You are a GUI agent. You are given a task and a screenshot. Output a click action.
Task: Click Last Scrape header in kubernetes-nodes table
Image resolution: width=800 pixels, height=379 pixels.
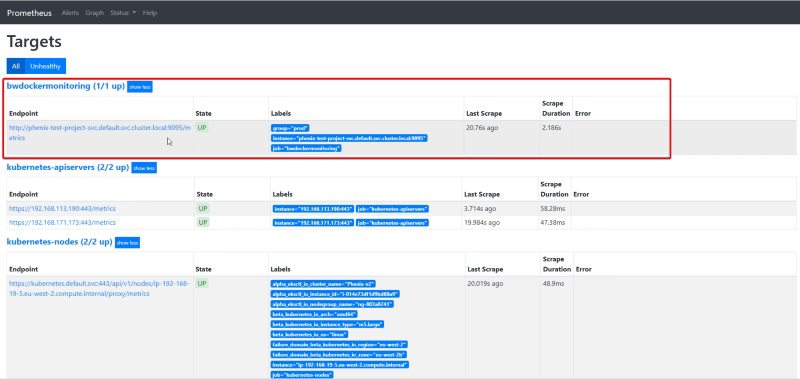(x=485, y=269)
